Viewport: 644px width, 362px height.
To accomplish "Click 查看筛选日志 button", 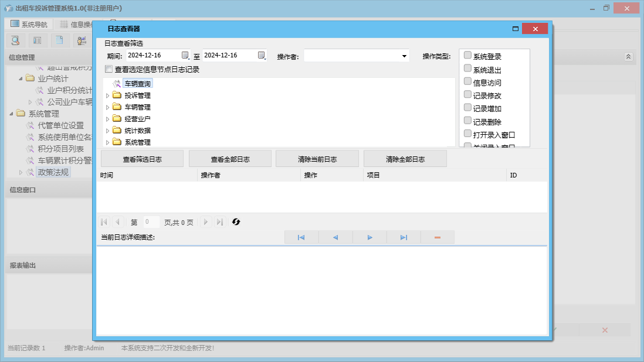I will 142,159.
